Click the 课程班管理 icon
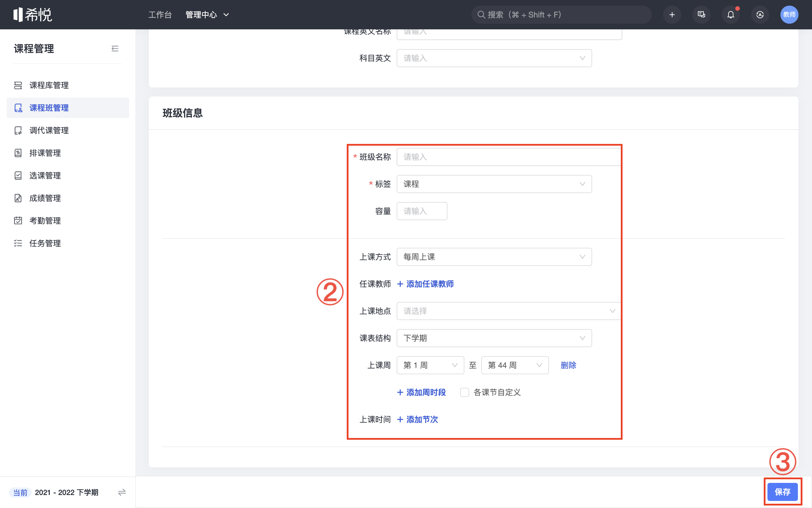This screenshot has height=508, width=812. [x=18, y=108]
